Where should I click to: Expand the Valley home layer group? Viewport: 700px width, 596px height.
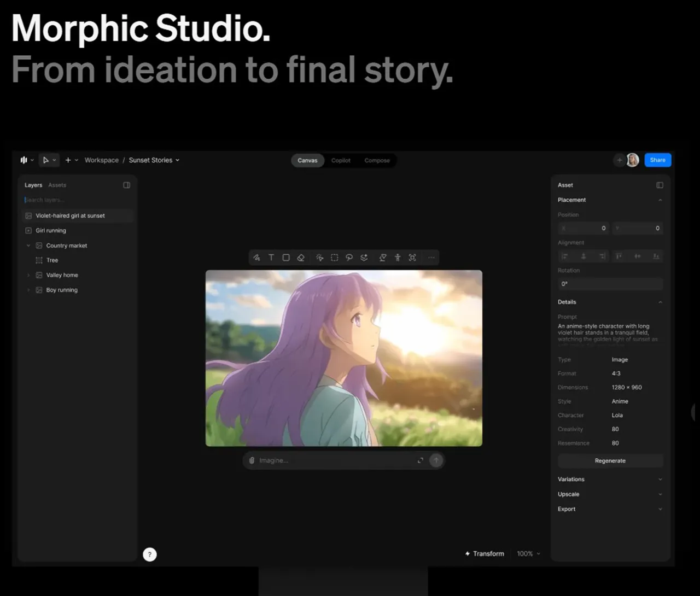point(28,274)
